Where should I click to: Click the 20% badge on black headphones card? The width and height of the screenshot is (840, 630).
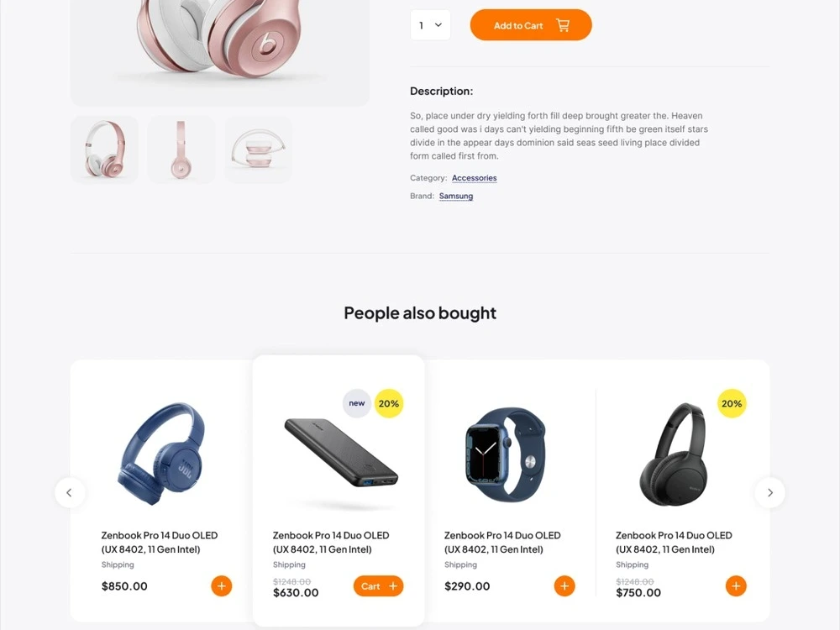732,403
